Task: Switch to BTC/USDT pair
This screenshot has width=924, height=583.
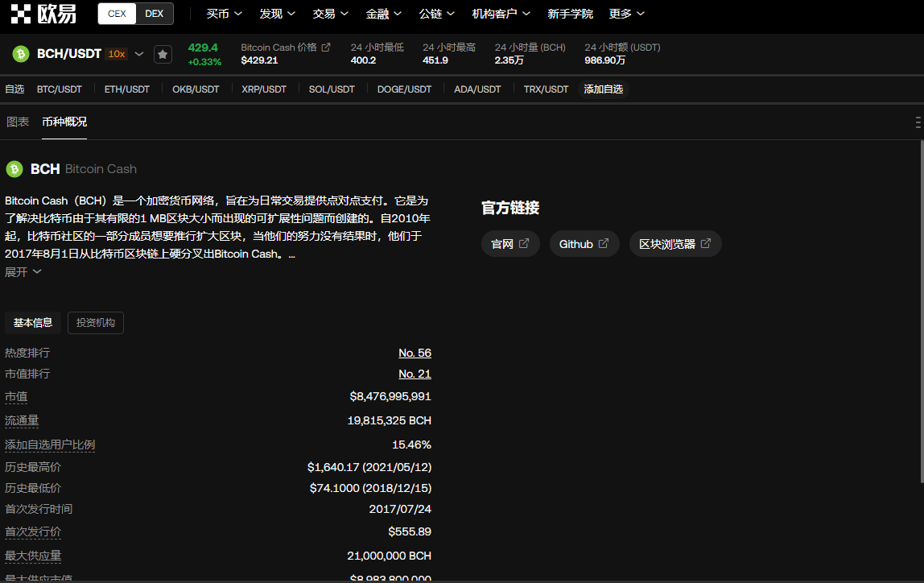Action: 59,89
